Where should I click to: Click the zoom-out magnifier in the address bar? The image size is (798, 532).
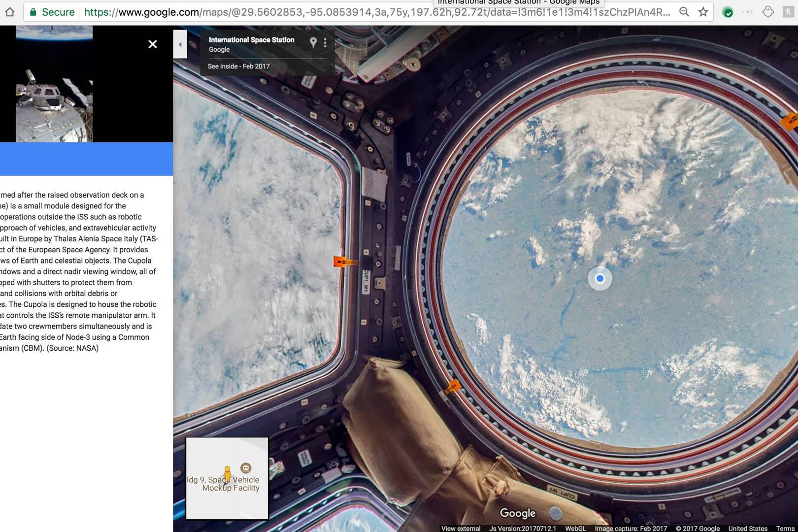click(x=684, y=12)
